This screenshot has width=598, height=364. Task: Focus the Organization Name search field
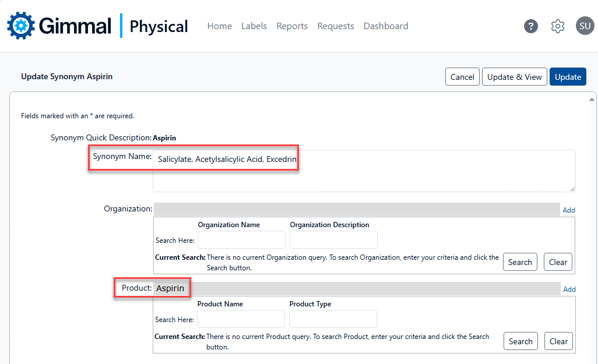pyautogui.click(x=241, y=240)
